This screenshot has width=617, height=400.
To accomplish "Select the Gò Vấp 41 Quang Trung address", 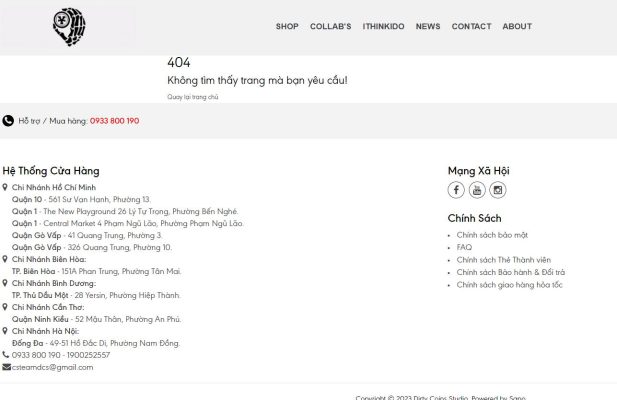I will point(87,236).
